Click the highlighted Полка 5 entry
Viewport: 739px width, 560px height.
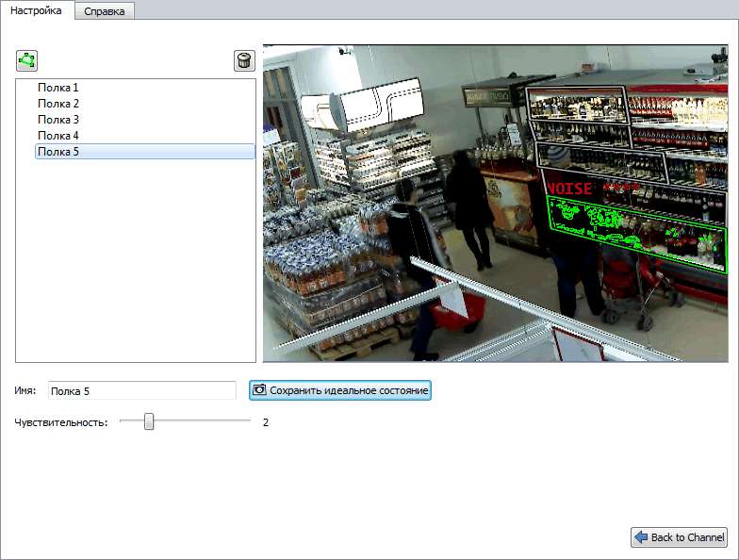pyautogui.click(x=57, y=151)
